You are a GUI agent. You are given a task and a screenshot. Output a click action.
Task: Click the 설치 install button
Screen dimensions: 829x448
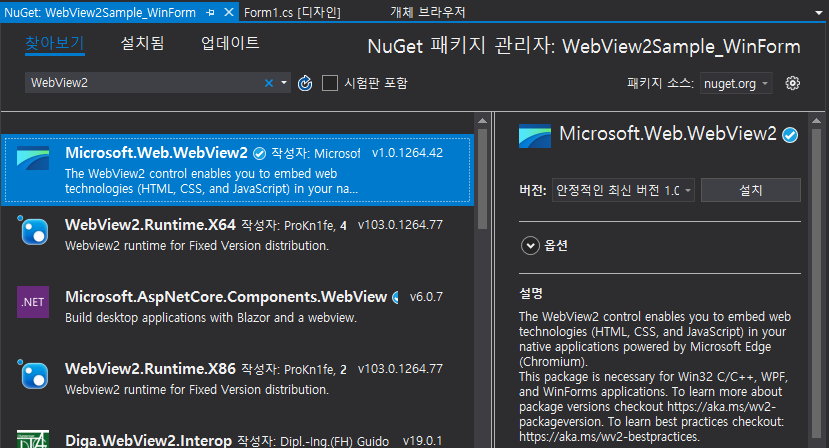751,190
